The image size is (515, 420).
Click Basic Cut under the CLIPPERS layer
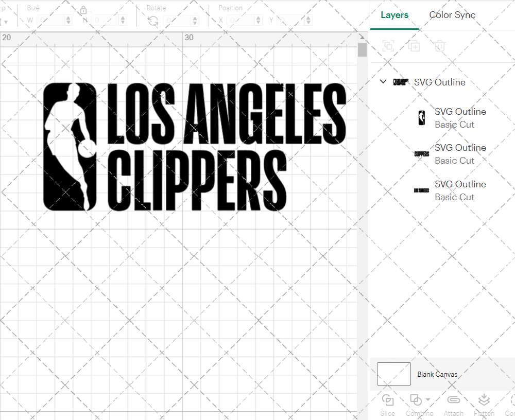point(454,161)
